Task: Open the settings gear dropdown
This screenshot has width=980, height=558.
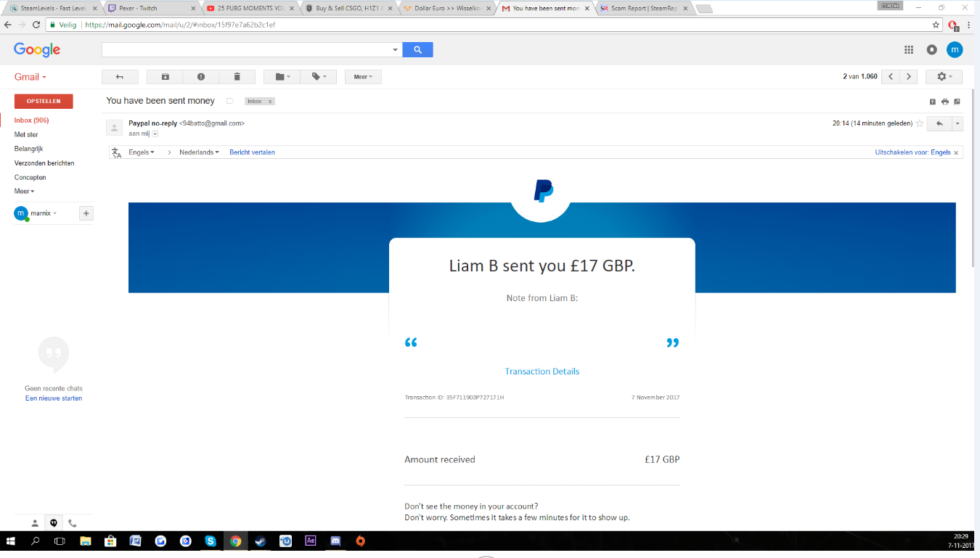Action: [x=944, y=77]
